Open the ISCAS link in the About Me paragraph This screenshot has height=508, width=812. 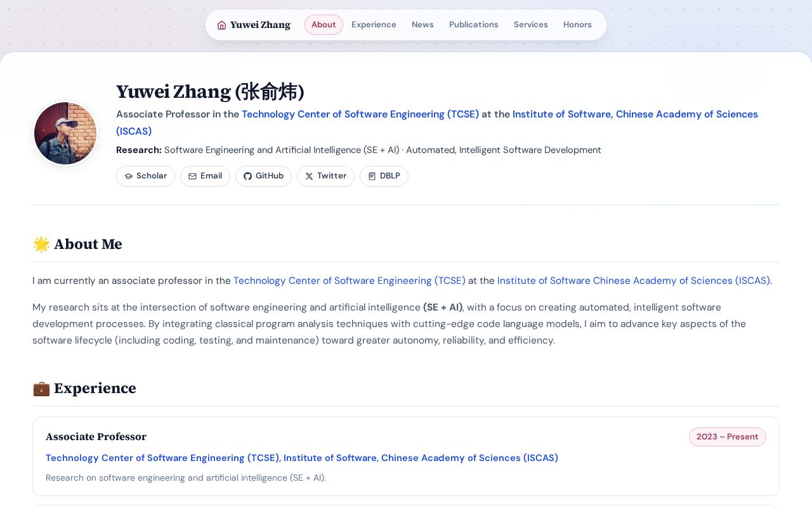click(634, 281)
